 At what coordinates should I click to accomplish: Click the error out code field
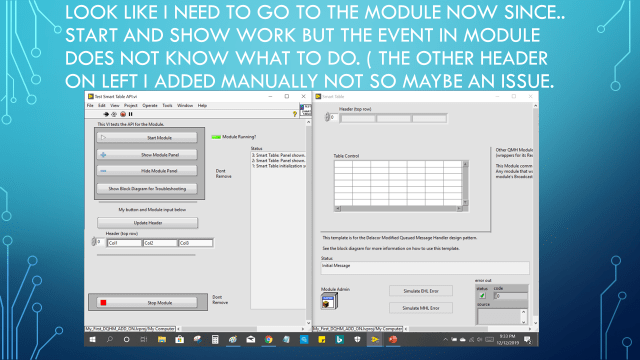511,296
